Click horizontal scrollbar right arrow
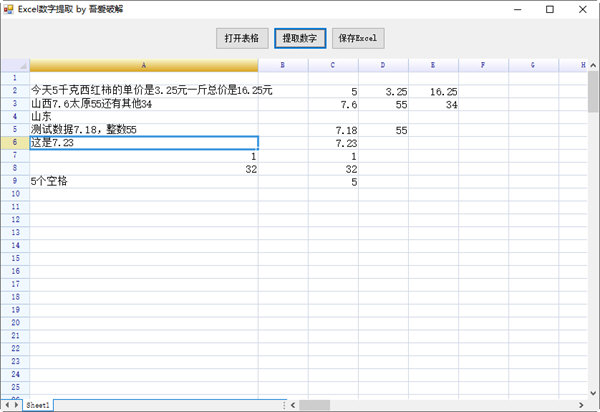The height and width of the screenshot is (412, 600). pos(581,405)
